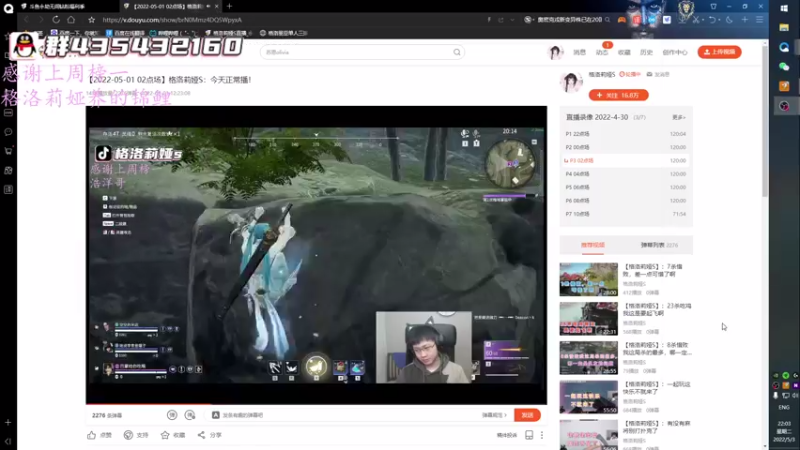Open the mobile-view icon below the player

tap(529, 435)
